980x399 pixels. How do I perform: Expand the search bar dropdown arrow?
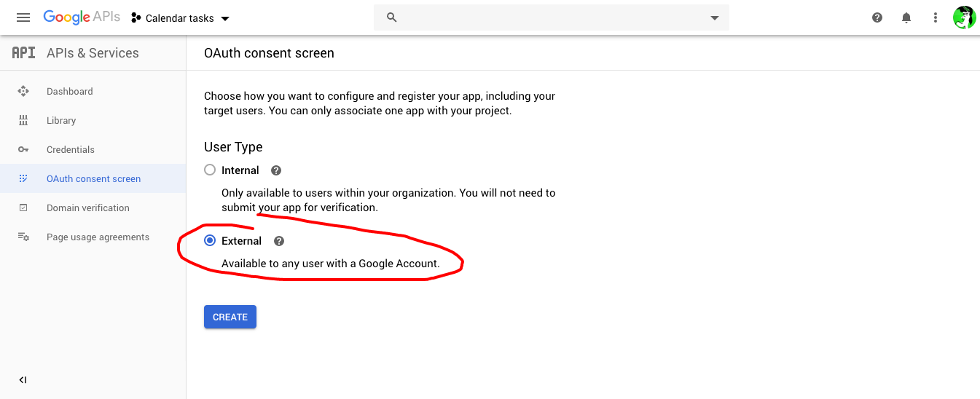click(x=715, y=18)
